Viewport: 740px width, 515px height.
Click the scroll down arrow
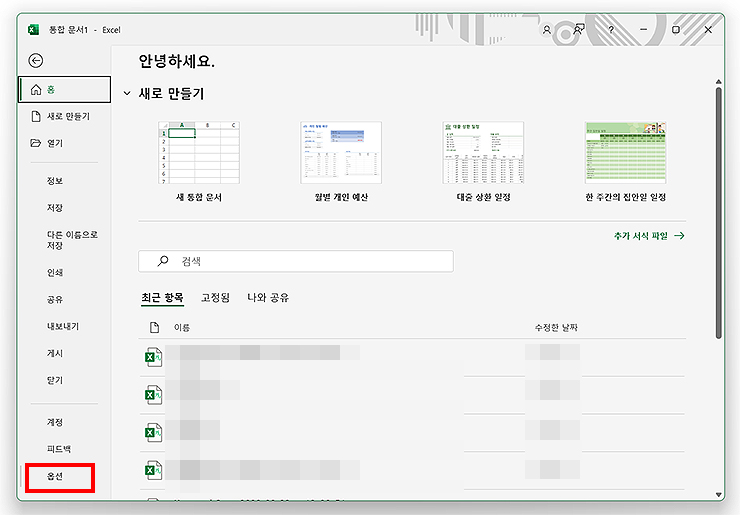(718, 494)
